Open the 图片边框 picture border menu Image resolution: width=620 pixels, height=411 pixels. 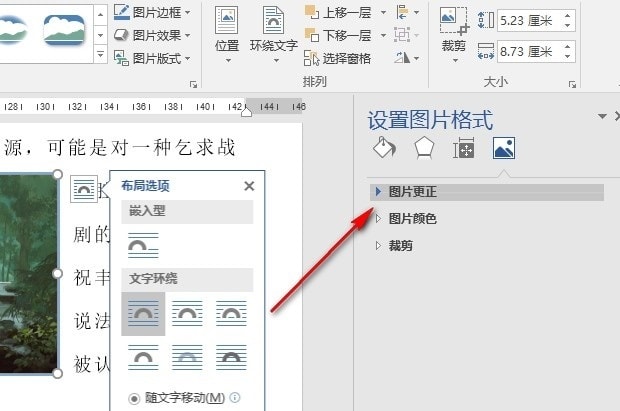[152, 13]
